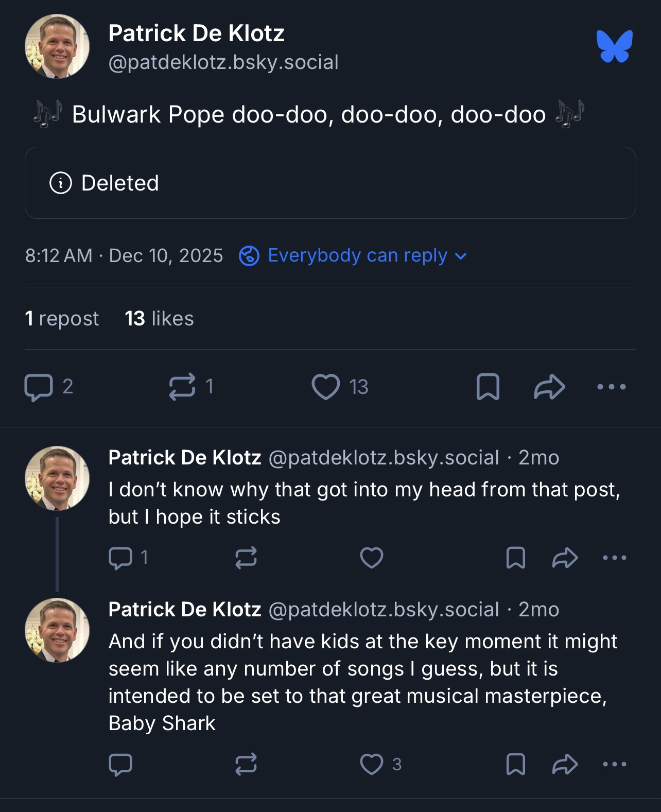Screen dimensions: 661x812
Task: Reply to the Baby Shark post
Action: [120, 764]
